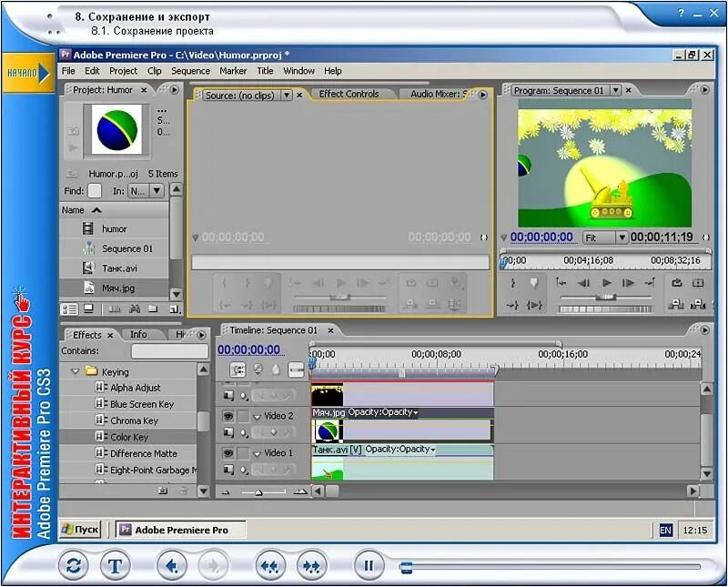Image resolution: width=728 pixels, height=587 pixels.
Task: Click the Set Unnumbered Marker icon in Timeline
Action: (x=276, y=369)
